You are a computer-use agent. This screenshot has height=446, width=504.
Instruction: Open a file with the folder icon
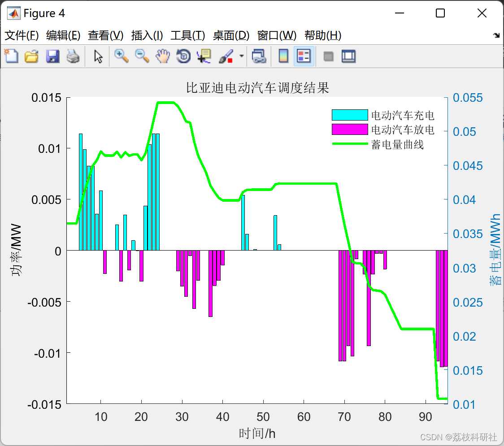(x=31, y=56)
